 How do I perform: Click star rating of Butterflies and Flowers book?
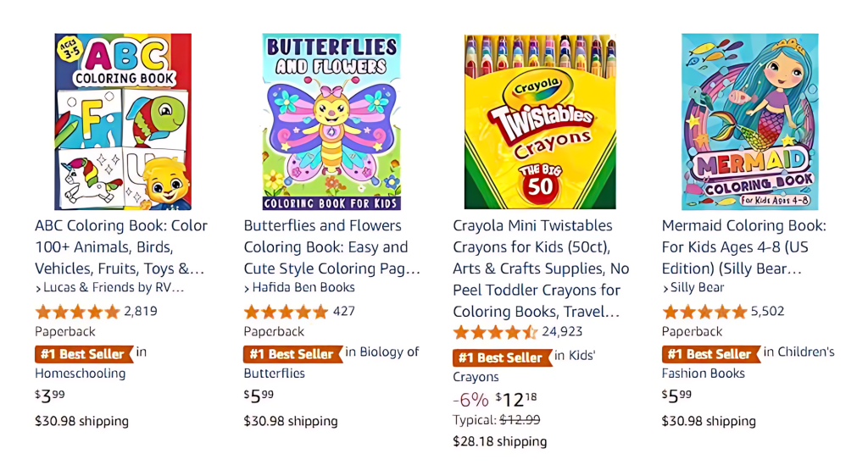click(286, 312)
